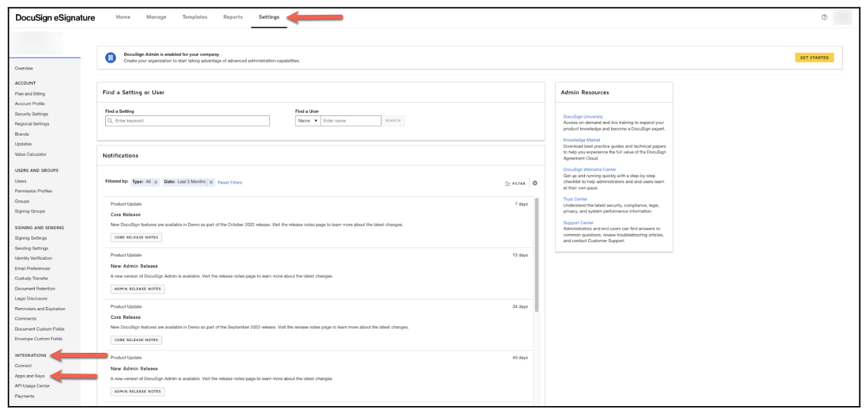The image size is (868, 416).
Task: Expand the Name dropdown in Find a User
Action: pyautogui.click(x=308, y=121)
